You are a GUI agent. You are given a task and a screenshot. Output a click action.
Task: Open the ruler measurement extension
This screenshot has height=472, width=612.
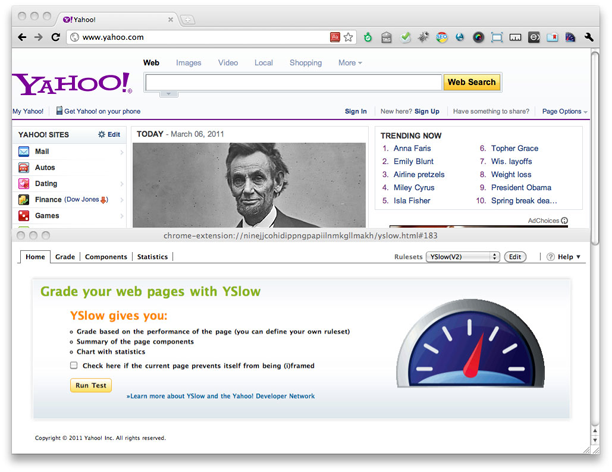point(515,37)
